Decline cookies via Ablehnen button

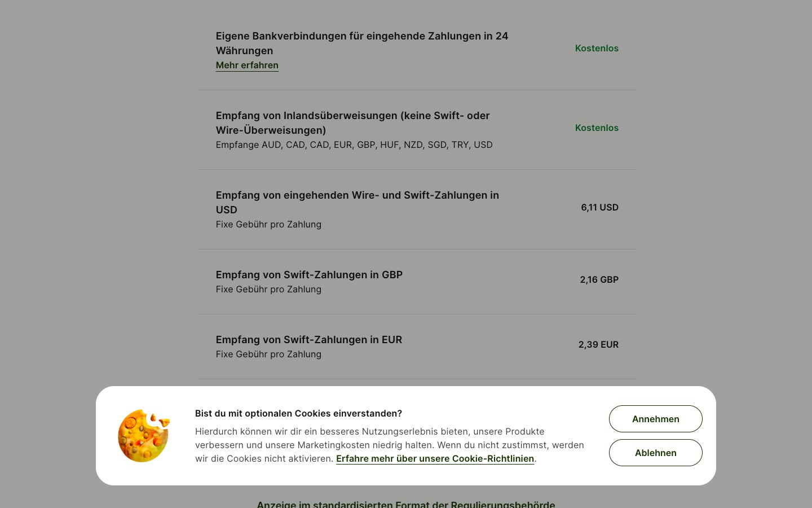coord(655,453)
